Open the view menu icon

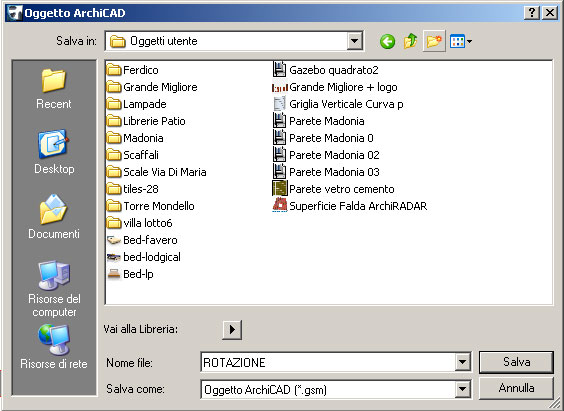[461, 41]
